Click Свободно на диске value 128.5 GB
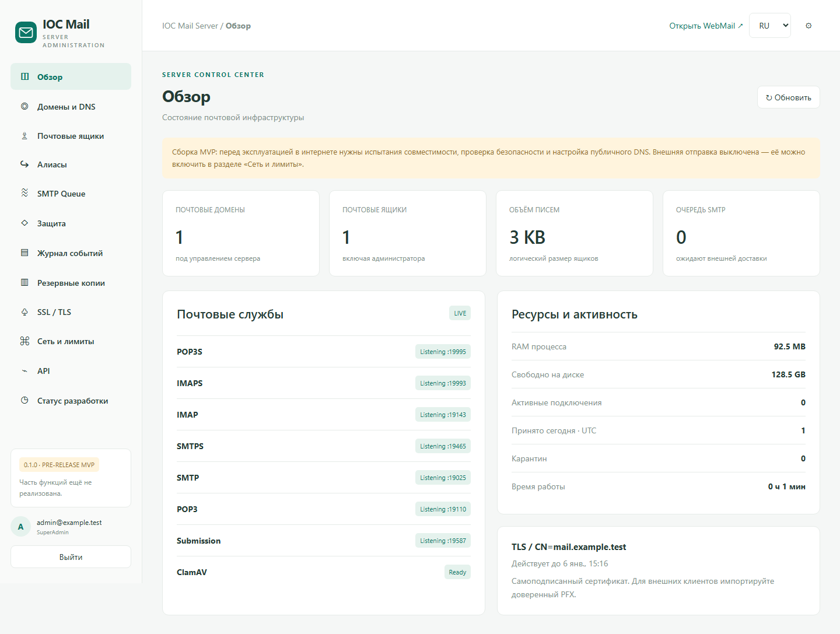 789,374
